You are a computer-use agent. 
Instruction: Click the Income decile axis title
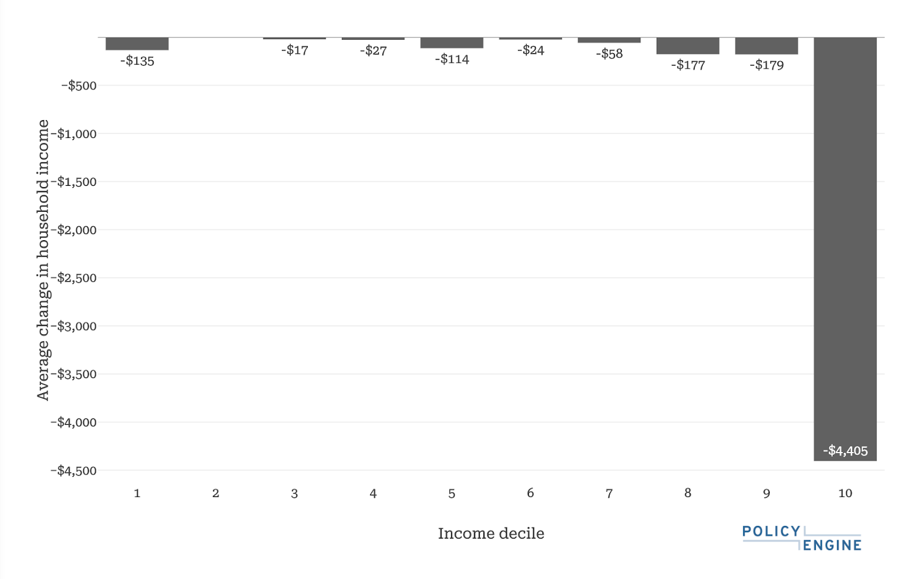point(491,533)
